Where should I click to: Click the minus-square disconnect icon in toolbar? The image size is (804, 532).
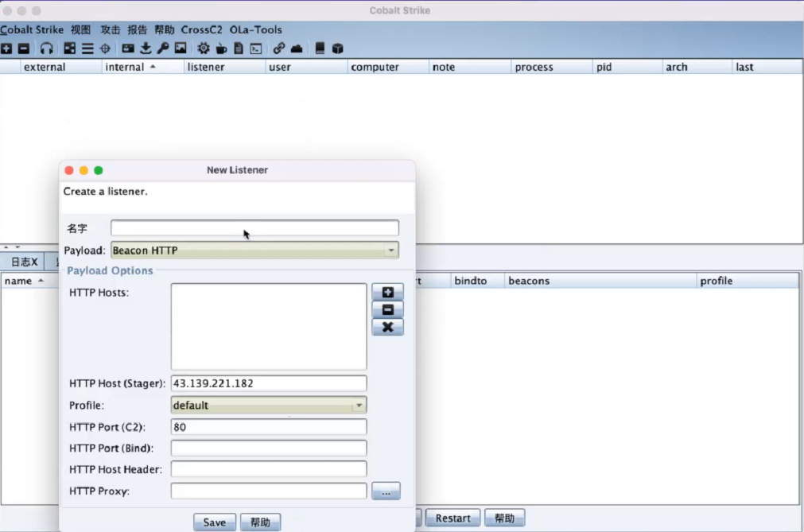(24, 49)
